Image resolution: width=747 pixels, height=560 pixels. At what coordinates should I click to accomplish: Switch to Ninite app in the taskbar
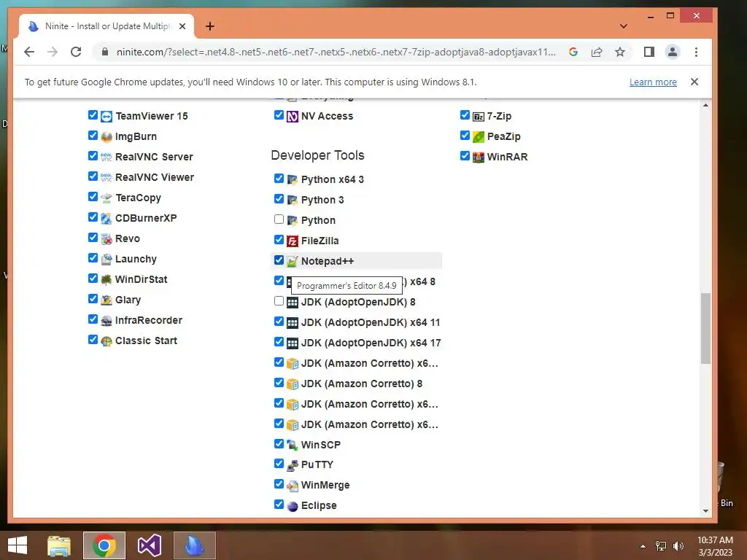click(x=194, y=545)
